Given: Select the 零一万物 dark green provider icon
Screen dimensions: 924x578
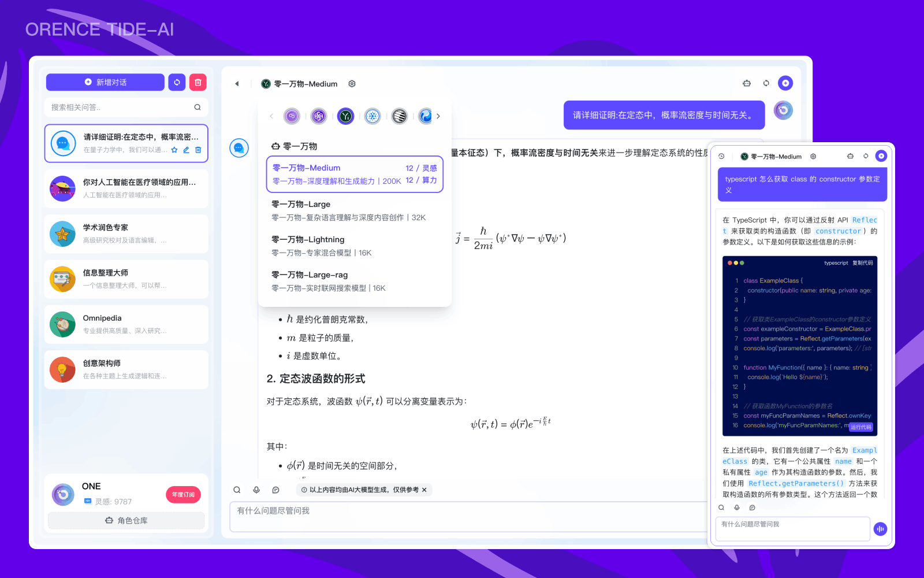Looking at the screenshot, I should [x=345, y=116].
